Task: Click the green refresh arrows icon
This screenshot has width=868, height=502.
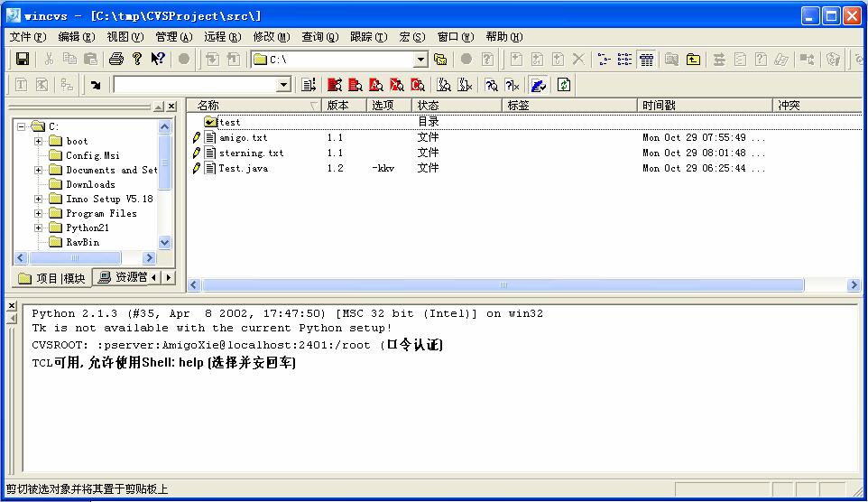Action: [564, 85]
